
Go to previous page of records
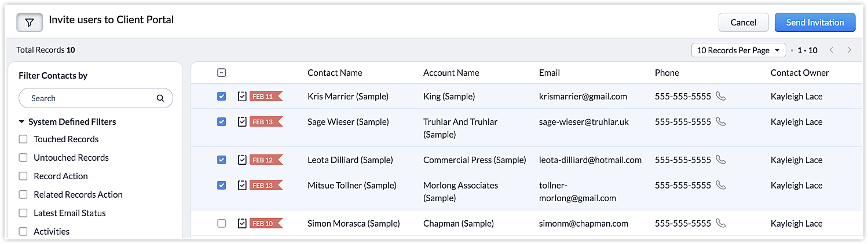click(832, 50)
